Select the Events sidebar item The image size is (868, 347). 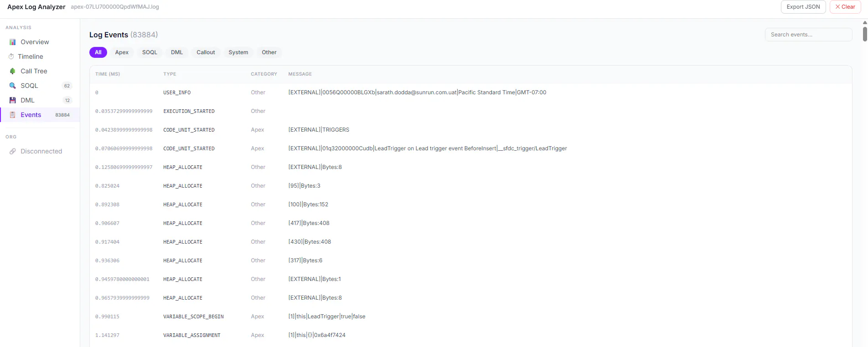pyautogui.click(x=40, y=115)
